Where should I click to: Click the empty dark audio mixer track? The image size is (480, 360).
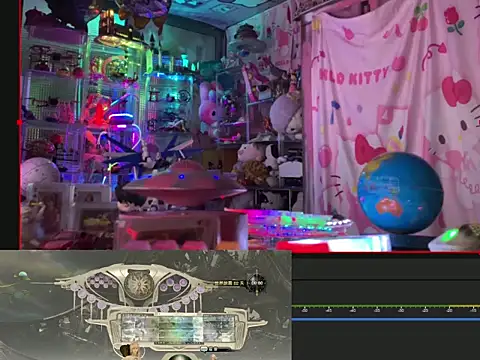pyautogui.click(x=386, y=267)
